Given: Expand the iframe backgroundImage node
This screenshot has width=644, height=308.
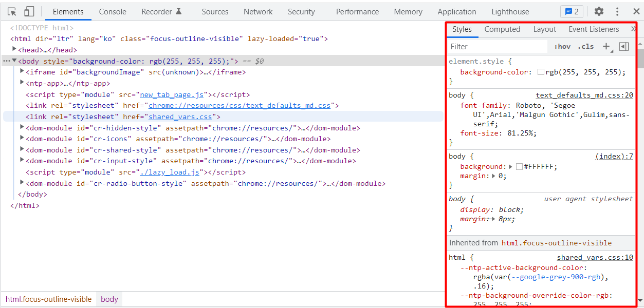Looking at the screenshot, I should point(22,71).
